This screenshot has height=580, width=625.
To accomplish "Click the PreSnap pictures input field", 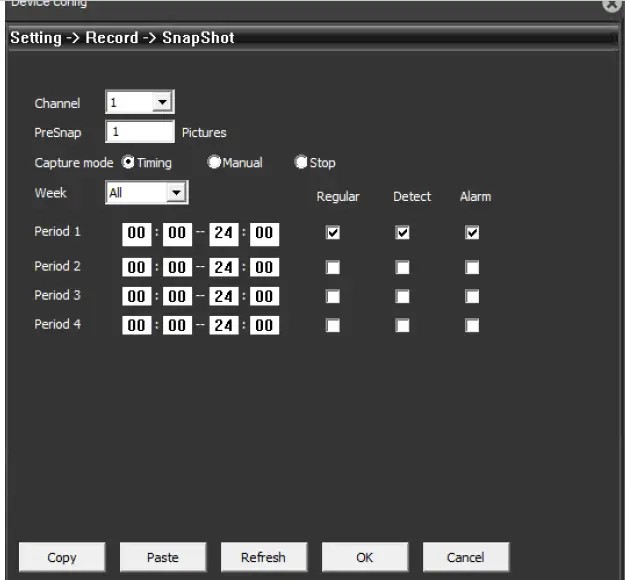I will tap(140, 132).
